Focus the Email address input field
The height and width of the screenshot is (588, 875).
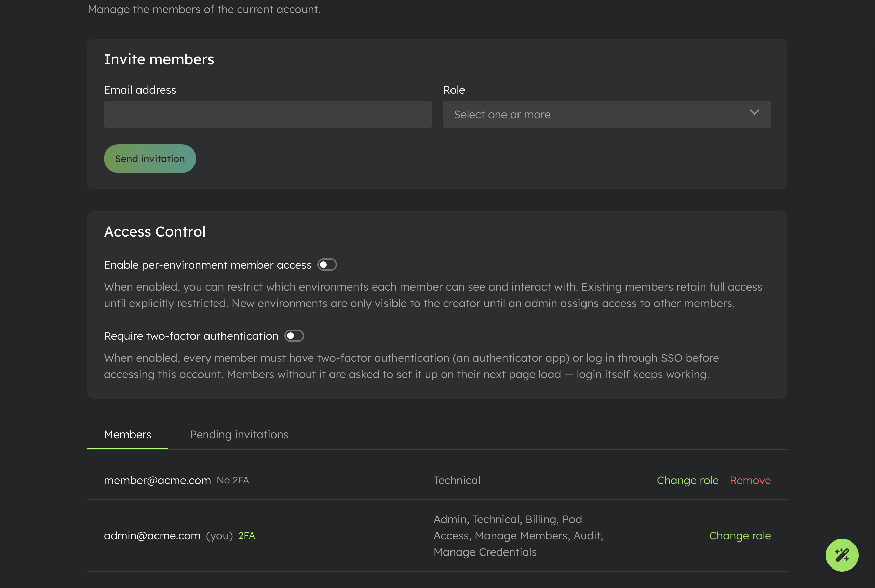[268, 115]
